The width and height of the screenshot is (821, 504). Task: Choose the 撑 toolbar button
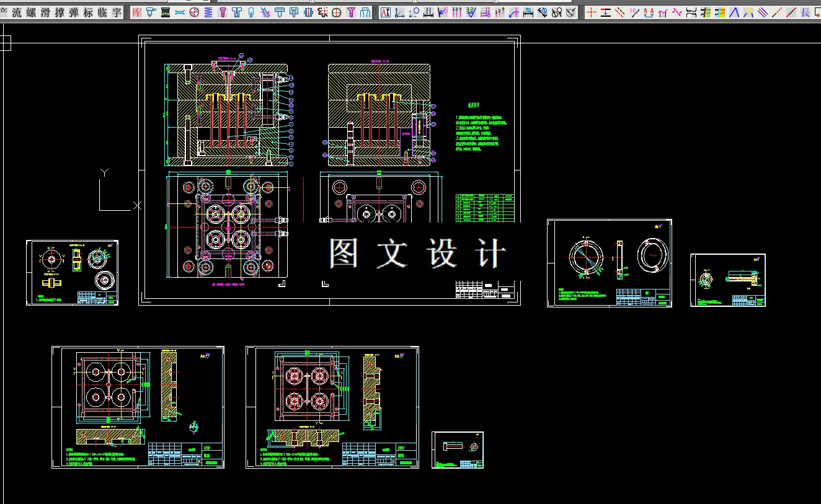(x=60, y=12)
